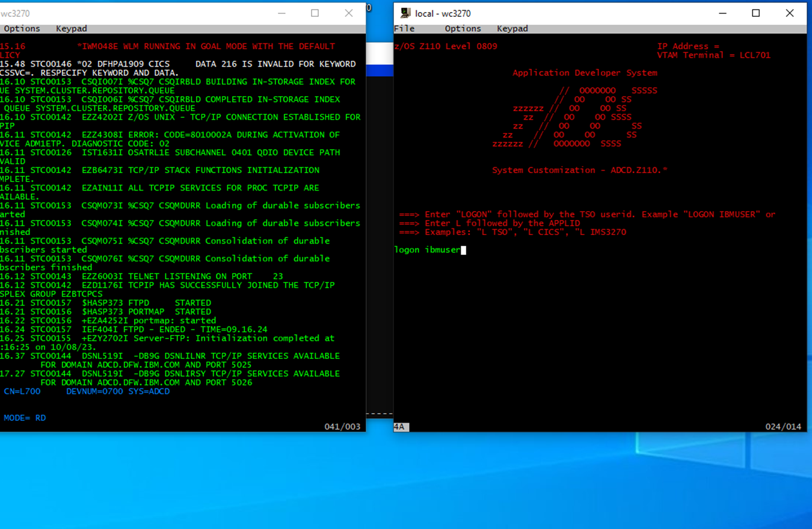Click the "logon ibmuser" command input line

pyautogui.click(x=428, y=250)
